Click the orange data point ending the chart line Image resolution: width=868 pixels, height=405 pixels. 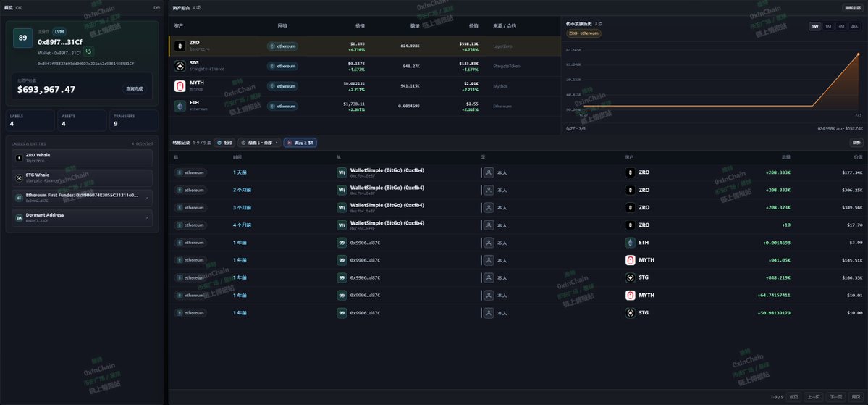[x=859, y=54]
